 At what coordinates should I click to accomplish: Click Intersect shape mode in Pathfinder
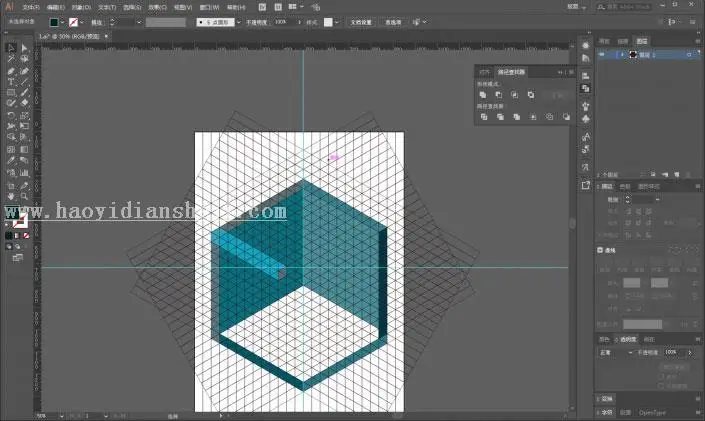[514, 95]
